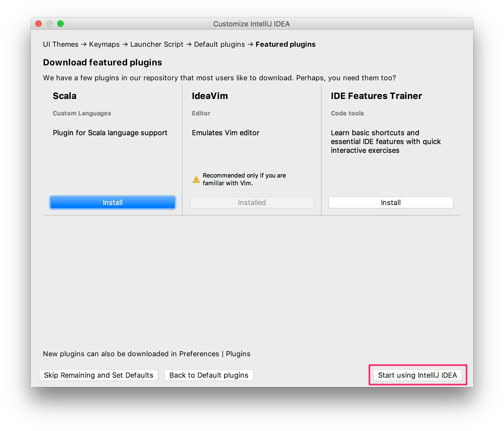
Task: Click the Editor category label
Action: [201, 113]
